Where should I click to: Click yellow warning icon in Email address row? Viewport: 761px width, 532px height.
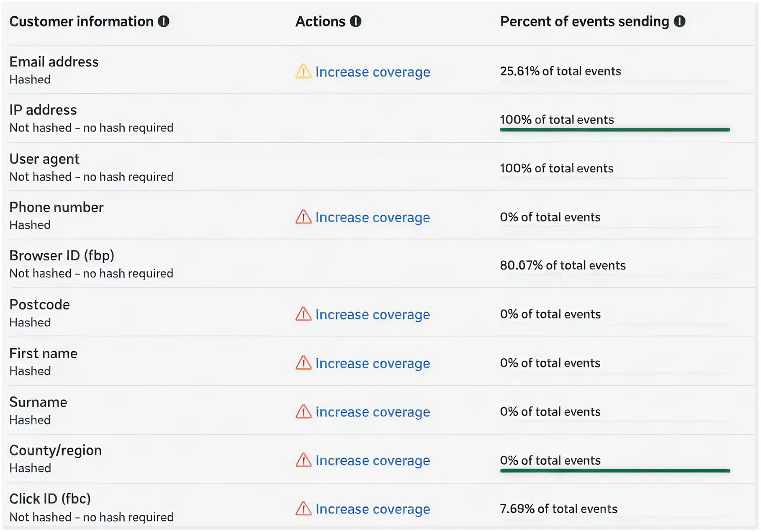tap(303, 72)
